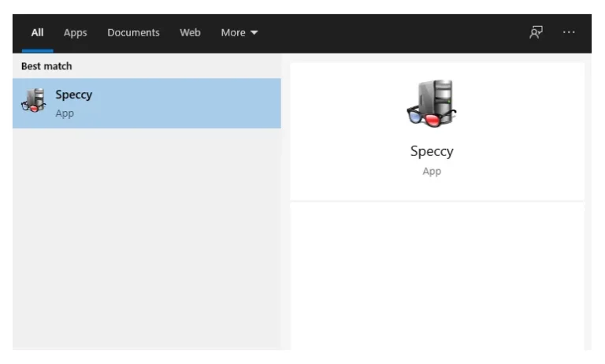Click the large Speccy icon in preview

432,103
